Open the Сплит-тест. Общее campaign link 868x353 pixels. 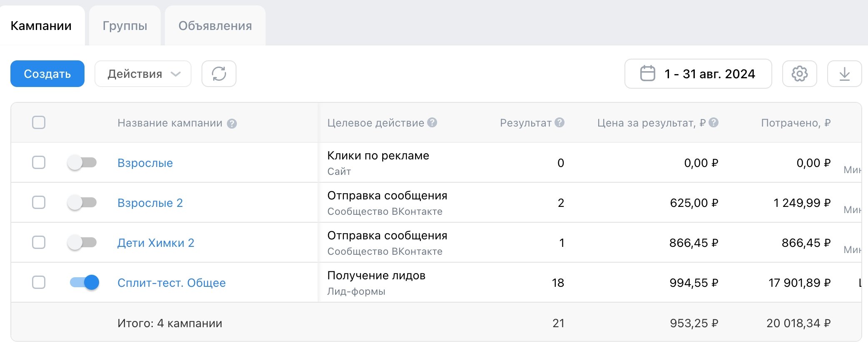(x=172, y=283)
